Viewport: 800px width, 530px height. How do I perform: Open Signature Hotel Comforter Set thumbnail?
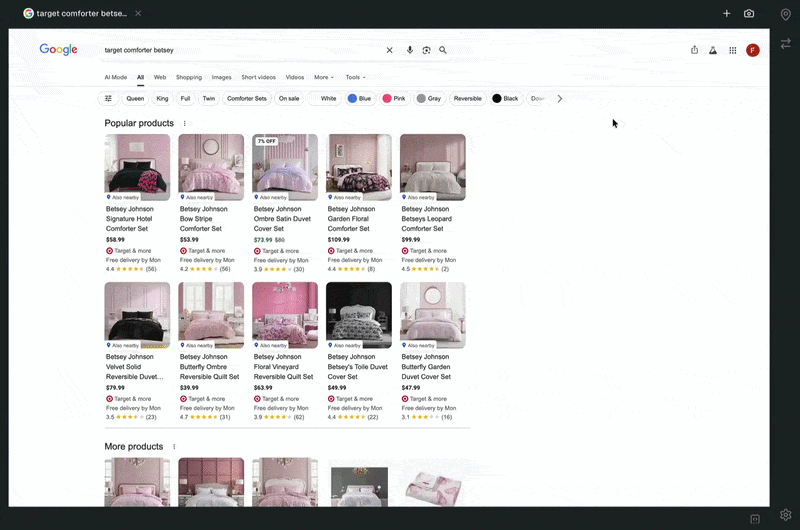tap(137, 167)
